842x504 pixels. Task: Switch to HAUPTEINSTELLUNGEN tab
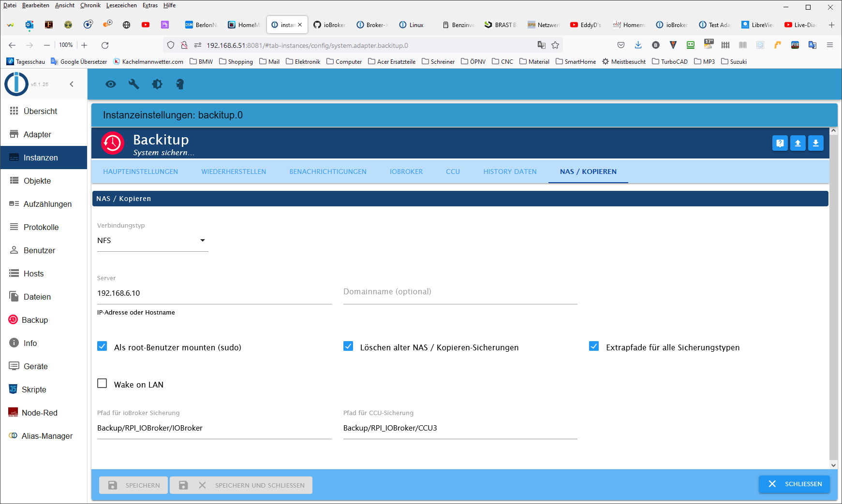point(140,172)
